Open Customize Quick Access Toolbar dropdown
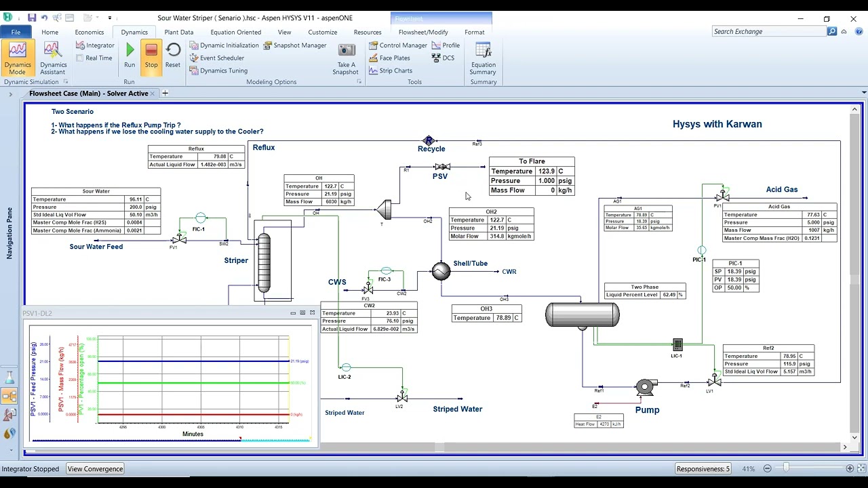Viewport: 868px width, 488px height. (110, 18)
